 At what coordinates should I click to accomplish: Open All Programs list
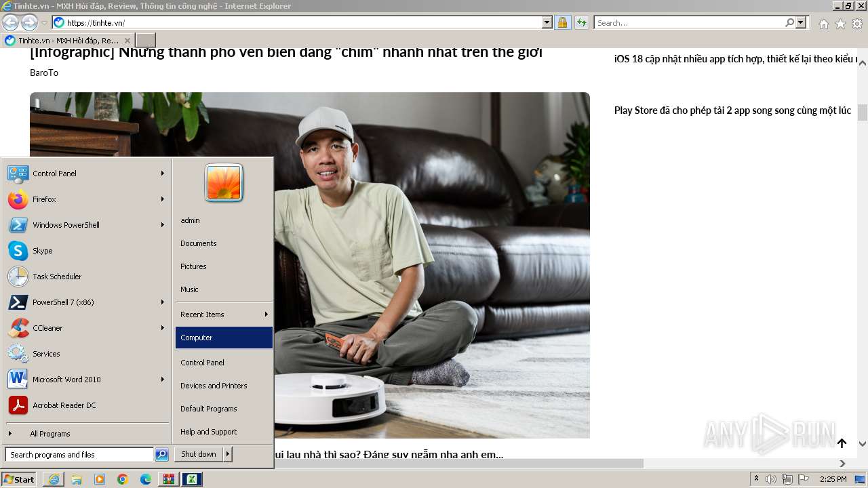(86, 434)
